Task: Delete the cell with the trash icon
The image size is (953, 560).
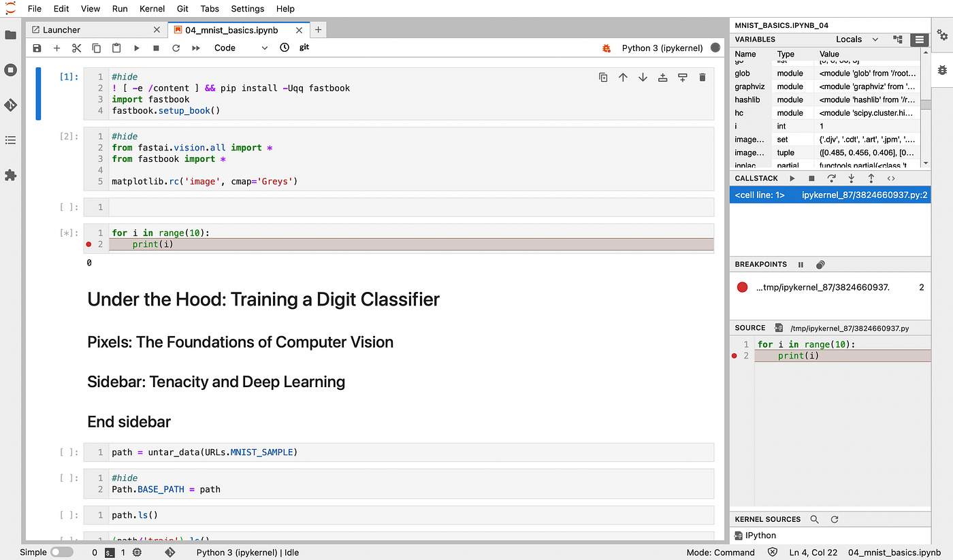Action: pos(702,77)
